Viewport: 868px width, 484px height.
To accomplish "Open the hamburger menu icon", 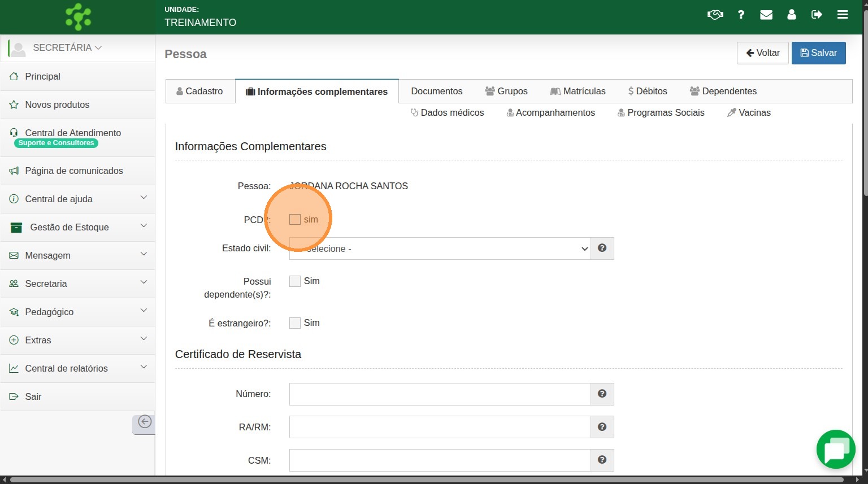I will [x=843, y=15].
